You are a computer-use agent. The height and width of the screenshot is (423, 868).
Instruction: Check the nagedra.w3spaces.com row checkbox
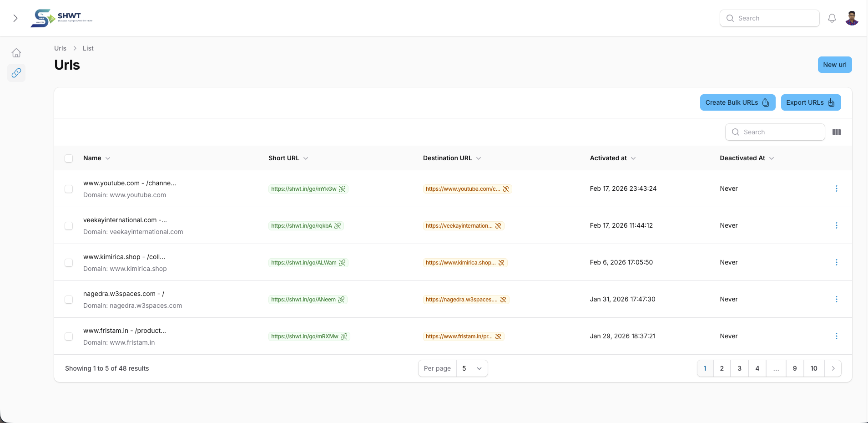[x=69, y=300]
